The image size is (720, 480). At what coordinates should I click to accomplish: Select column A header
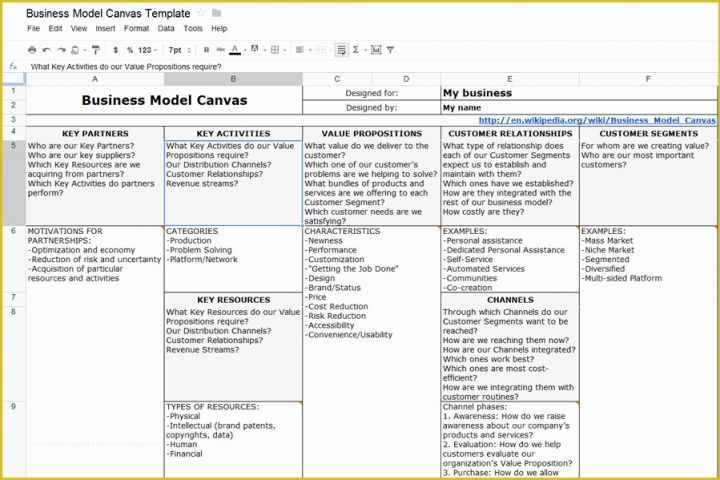(95, 79)
